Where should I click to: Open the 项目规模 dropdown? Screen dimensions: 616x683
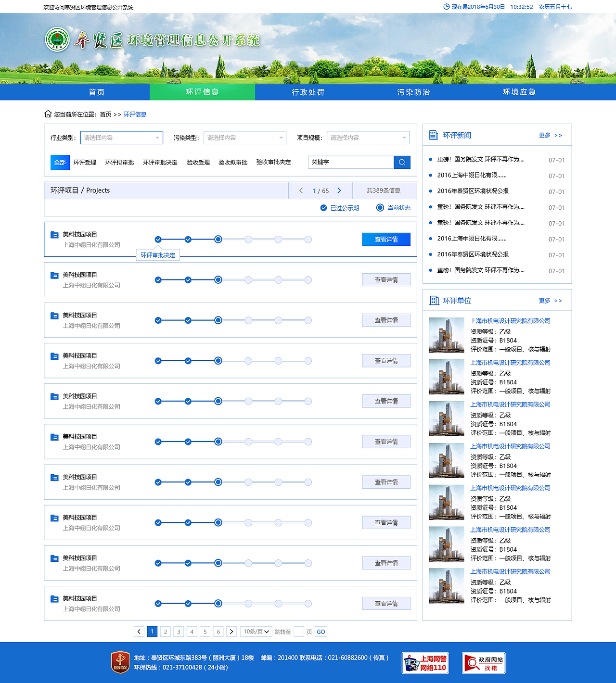click(x=368, y=138)
